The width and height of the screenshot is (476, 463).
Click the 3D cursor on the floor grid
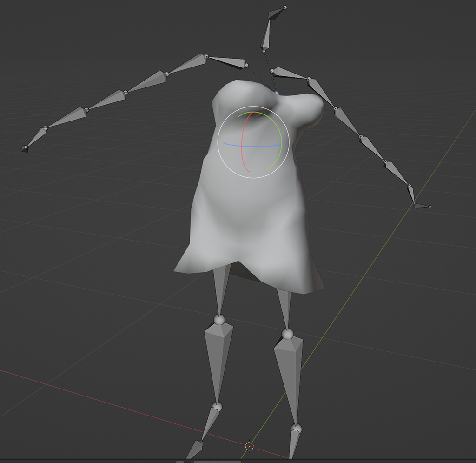(249, 446)
